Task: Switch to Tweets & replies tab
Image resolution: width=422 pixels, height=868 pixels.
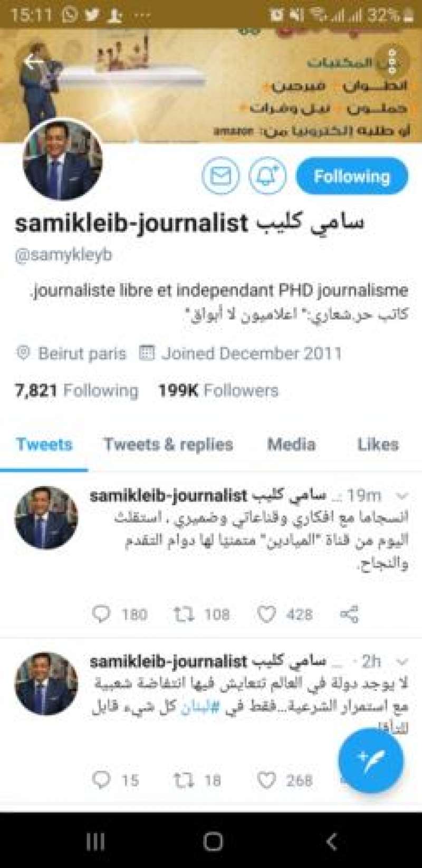Action: (x=168, y=445)
